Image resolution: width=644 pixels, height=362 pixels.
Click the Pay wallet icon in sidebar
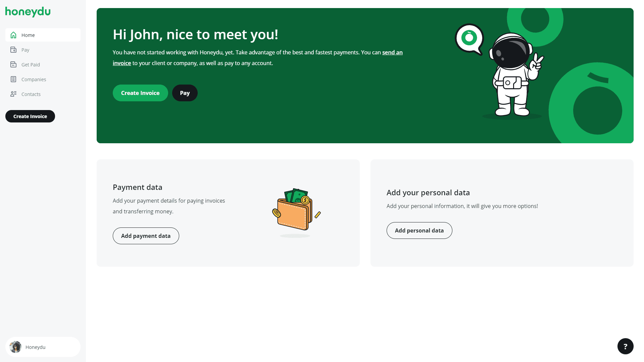pyautogui.click(x=13, y=50)
